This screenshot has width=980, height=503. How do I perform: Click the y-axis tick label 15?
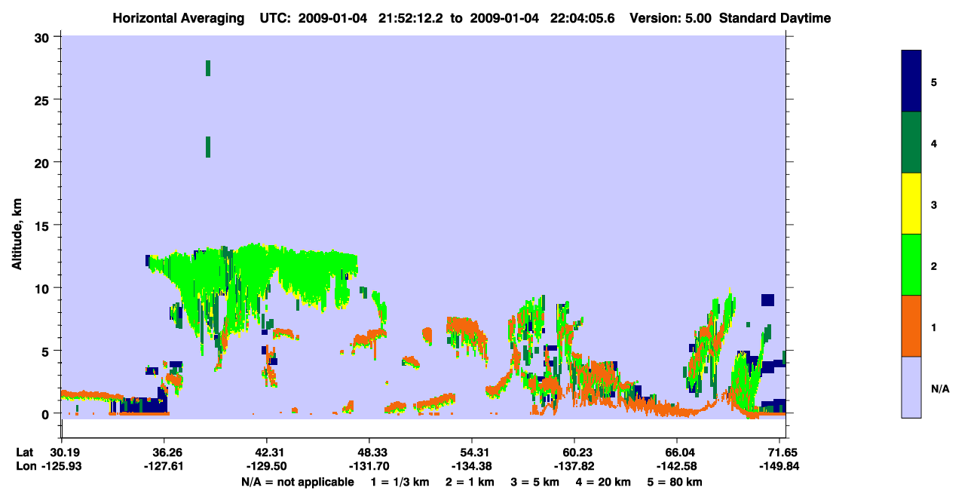[43, 225]
